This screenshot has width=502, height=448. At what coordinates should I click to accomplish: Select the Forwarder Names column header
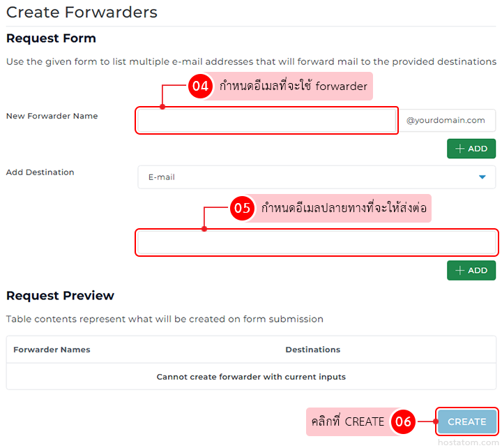(52, 350)
